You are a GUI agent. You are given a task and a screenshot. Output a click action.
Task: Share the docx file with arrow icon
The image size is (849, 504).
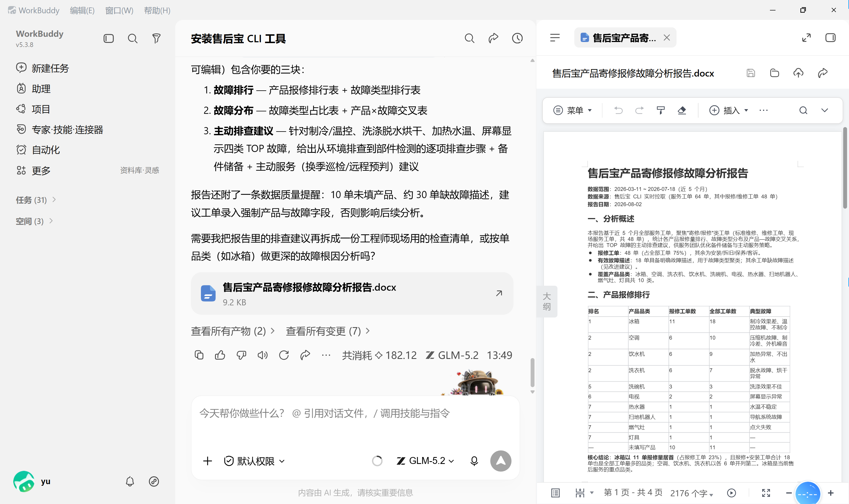[x=822, y=73]
